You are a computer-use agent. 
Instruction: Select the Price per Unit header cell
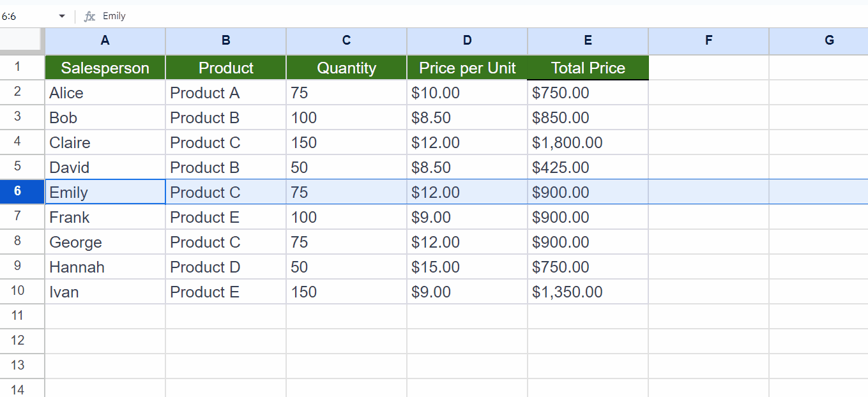467,68
